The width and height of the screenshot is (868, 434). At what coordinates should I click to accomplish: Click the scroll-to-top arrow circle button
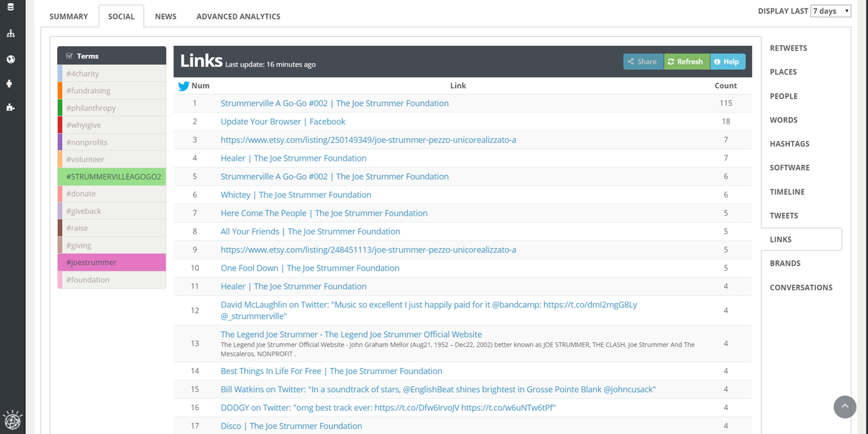point(845,407)
